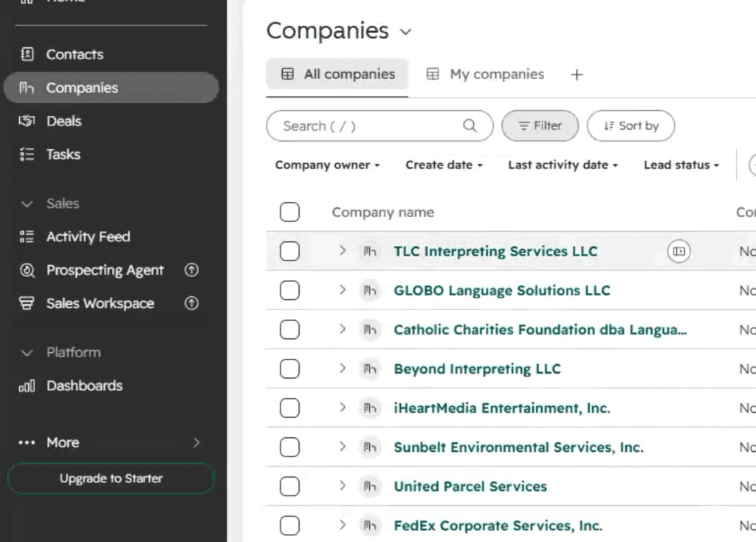Switch to All companies tab
The height and width of the screenshot is (542, 756).
pos(337,75)
